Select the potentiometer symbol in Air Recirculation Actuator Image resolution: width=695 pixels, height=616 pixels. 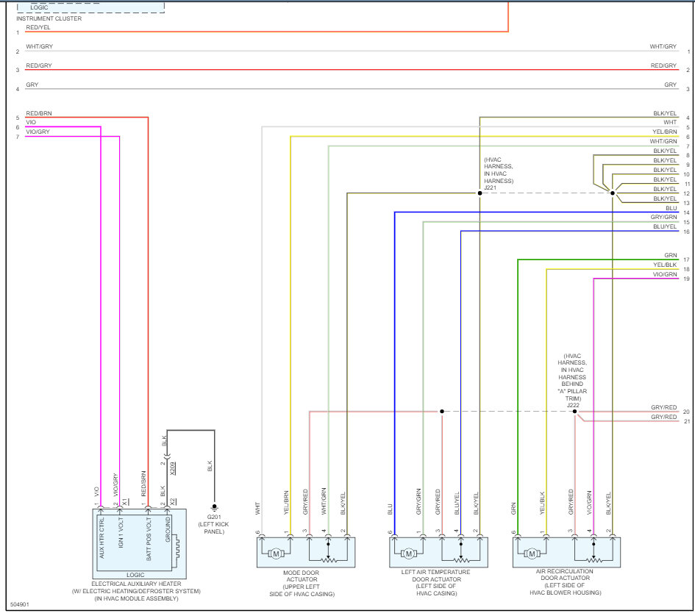click(x=594, y=559)
